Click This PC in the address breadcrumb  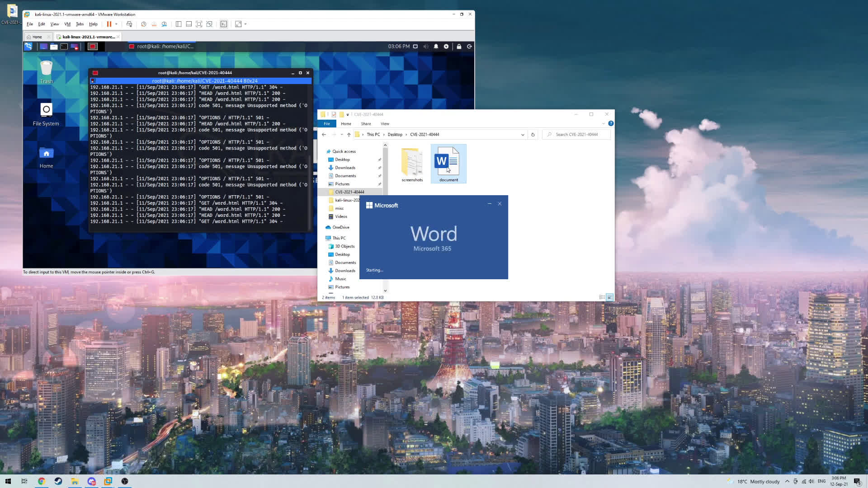point(373,135)
